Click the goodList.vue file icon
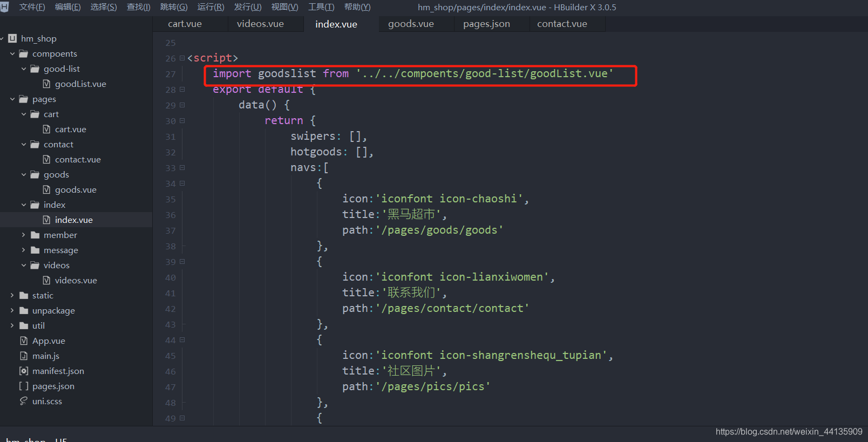 (46, 84)
